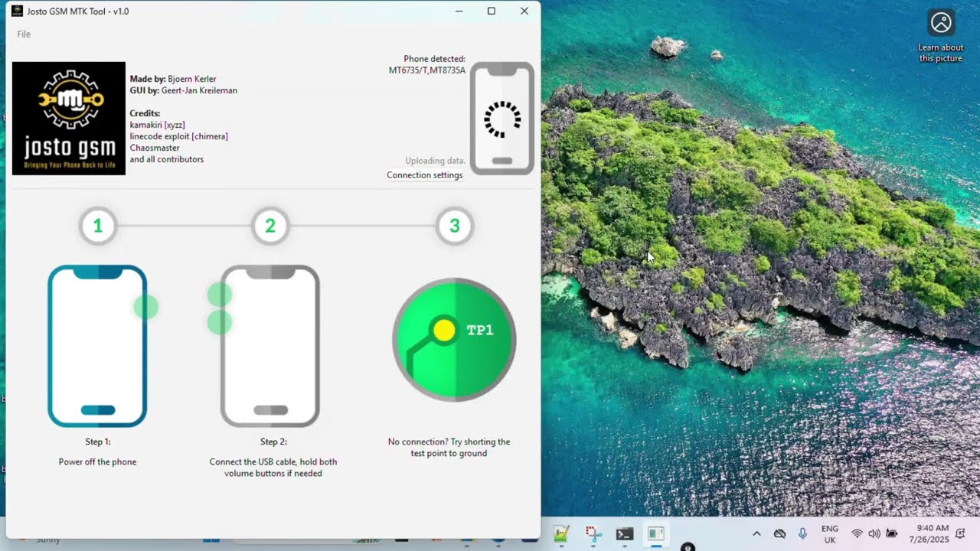Open the File menu
Image resolution: width=980 pixels, height=551 pixels.
24,34
